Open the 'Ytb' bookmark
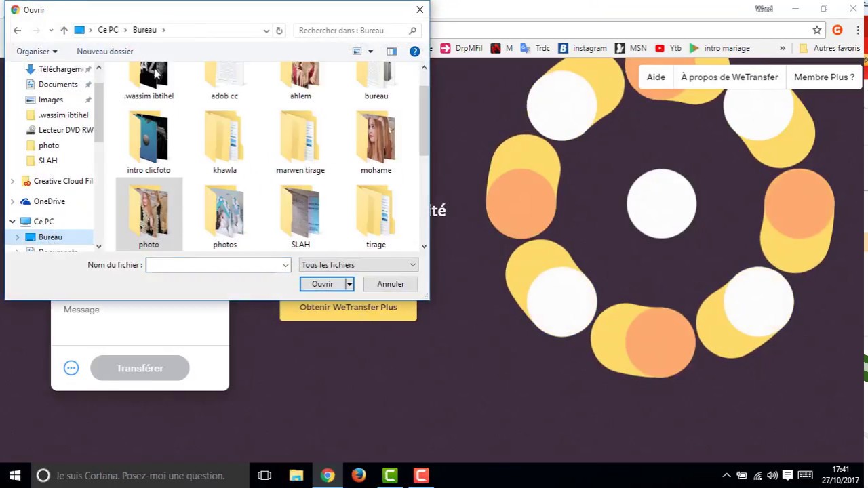This screenshot has height=488, width=868. 669,48
